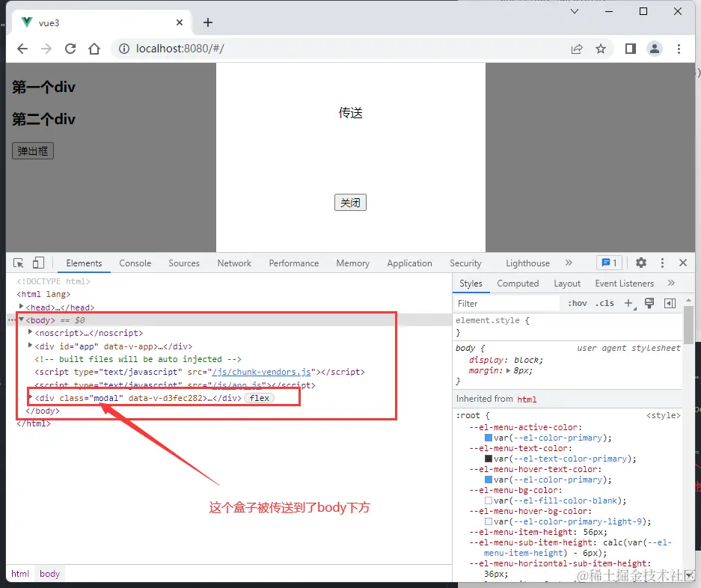This screenshot has width=701, height=588.
Task: Reload the localhost page
Action: coord(70,49)
